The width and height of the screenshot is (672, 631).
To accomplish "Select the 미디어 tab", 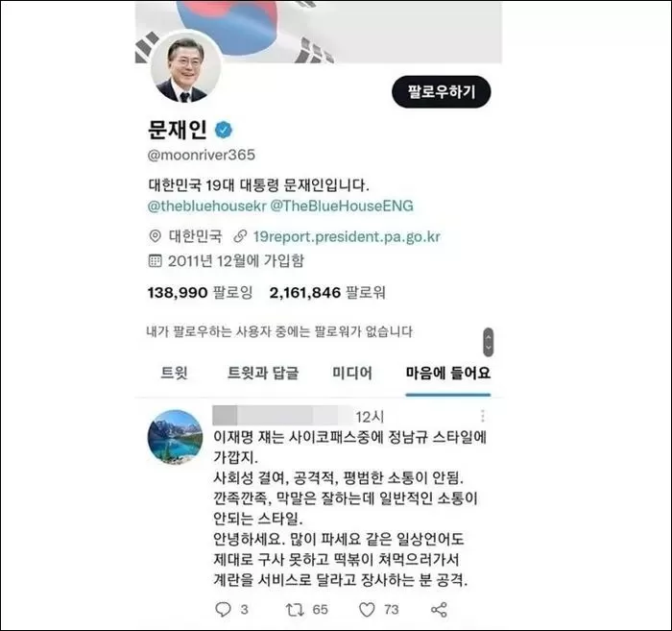I will point(352,372).
